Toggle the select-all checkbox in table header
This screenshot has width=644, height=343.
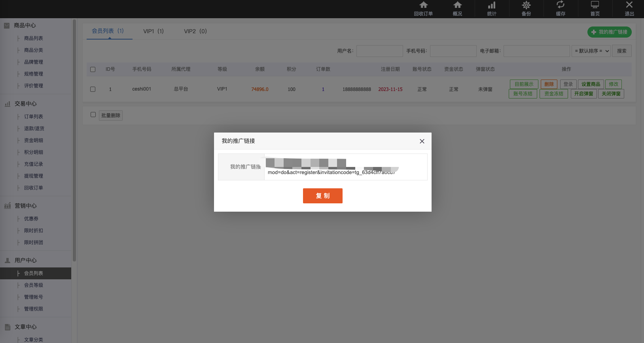click(93, 69)
